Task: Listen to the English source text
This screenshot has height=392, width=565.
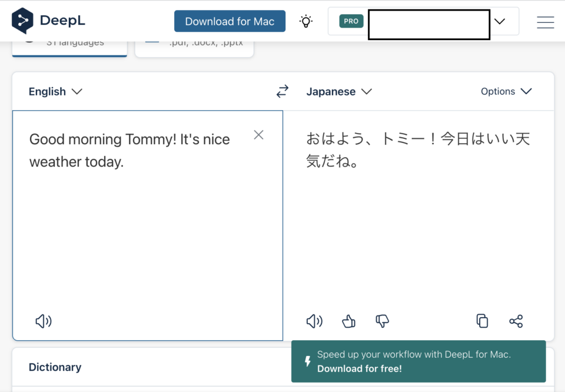Action: coord(43,321)
